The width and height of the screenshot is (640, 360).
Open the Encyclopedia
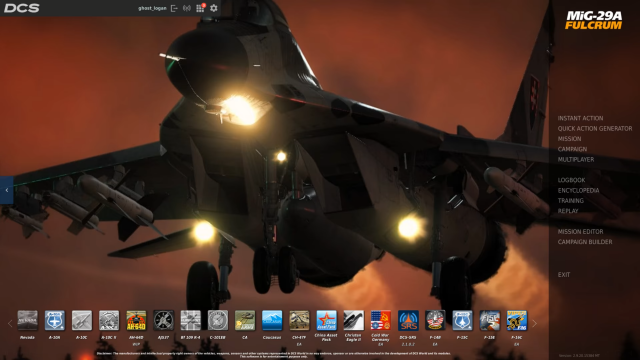coord(578,190)
